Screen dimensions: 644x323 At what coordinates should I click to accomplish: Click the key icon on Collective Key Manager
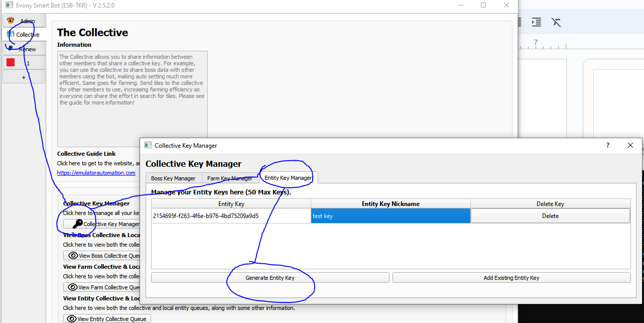(x=77, y=224)
